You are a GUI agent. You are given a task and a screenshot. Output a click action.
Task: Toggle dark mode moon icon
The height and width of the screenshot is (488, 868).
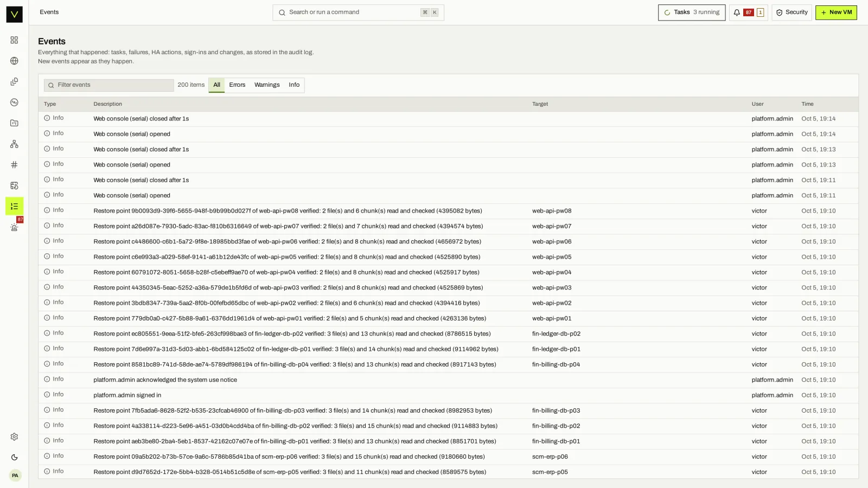click(14, 458)
